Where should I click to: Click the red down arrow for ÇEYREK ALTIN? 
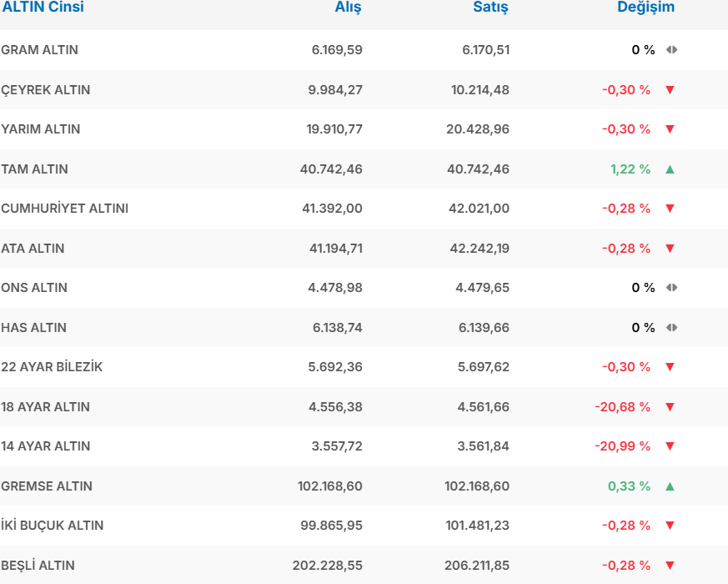pyautogui.click(x=670, y=90)
